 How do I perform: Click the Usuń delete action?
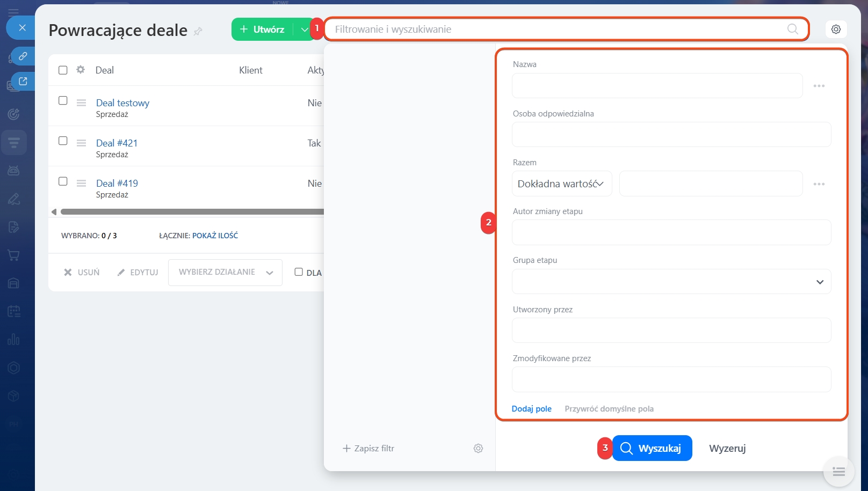point(82,273)
